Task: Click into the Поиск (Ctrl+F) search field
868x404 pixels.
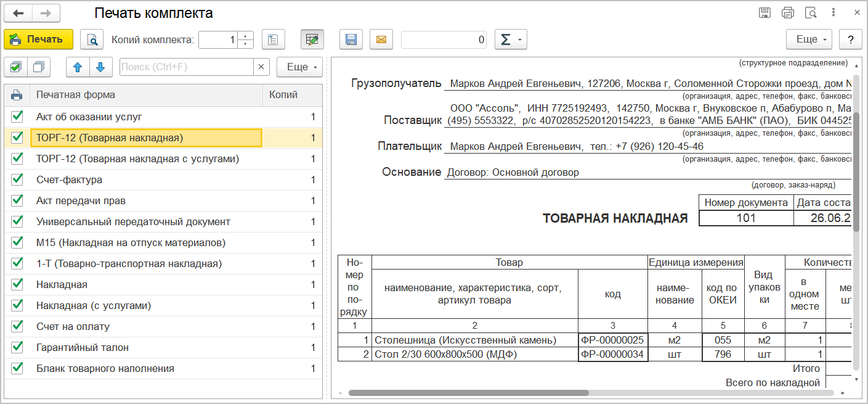Action: click(186, 67)
